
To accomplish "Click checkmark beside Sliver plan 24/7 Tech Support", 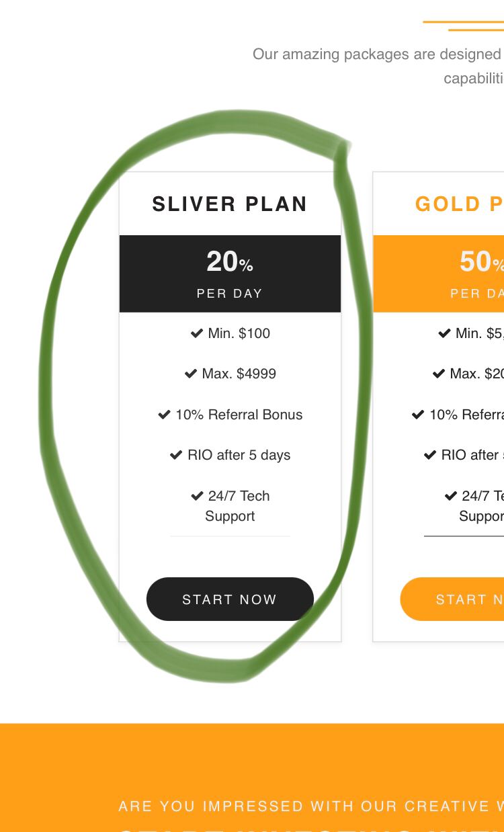I will point(197,496).
